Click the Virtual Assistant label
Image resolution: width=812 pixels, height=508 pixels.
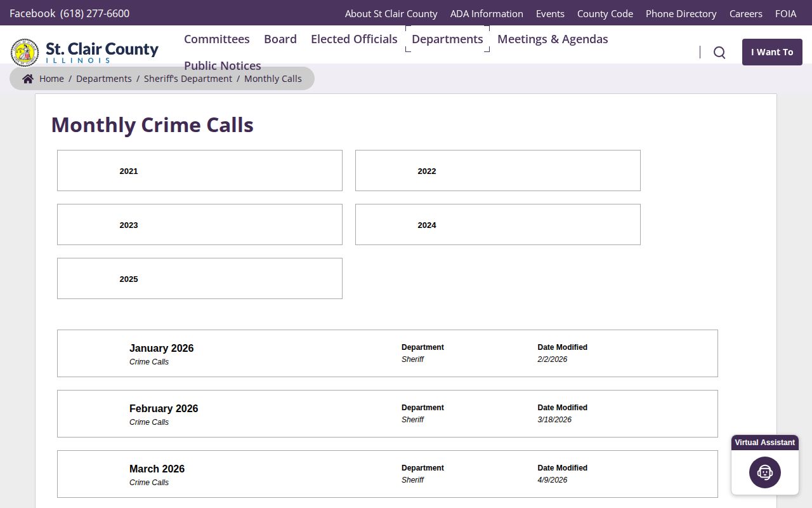[765, 443]
